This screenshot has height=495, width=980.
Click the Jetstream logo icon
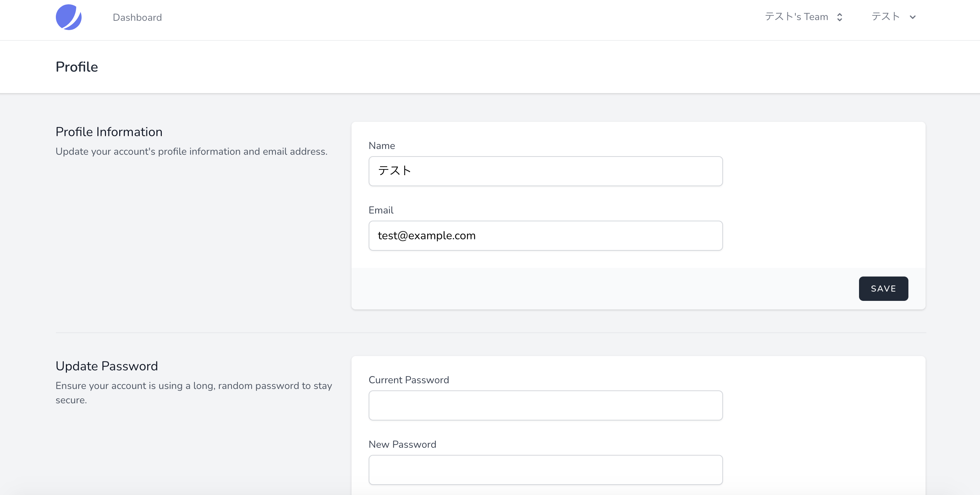[68, 17]
